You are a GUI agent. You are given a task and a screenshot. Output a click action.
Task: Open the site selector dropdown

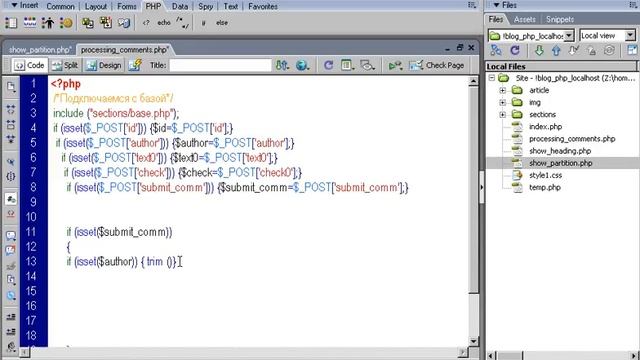pyautogui.click(x=569, y=36)
